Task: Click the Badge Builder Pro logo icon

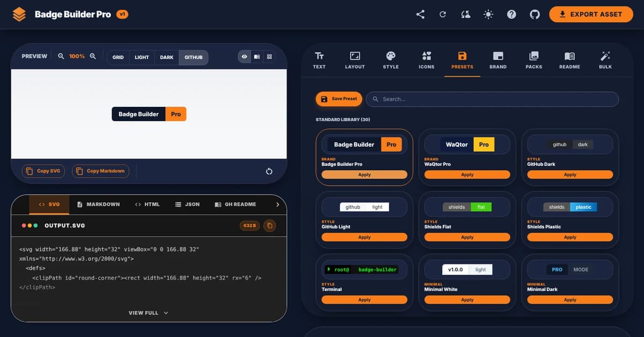Action: [19, 14]
